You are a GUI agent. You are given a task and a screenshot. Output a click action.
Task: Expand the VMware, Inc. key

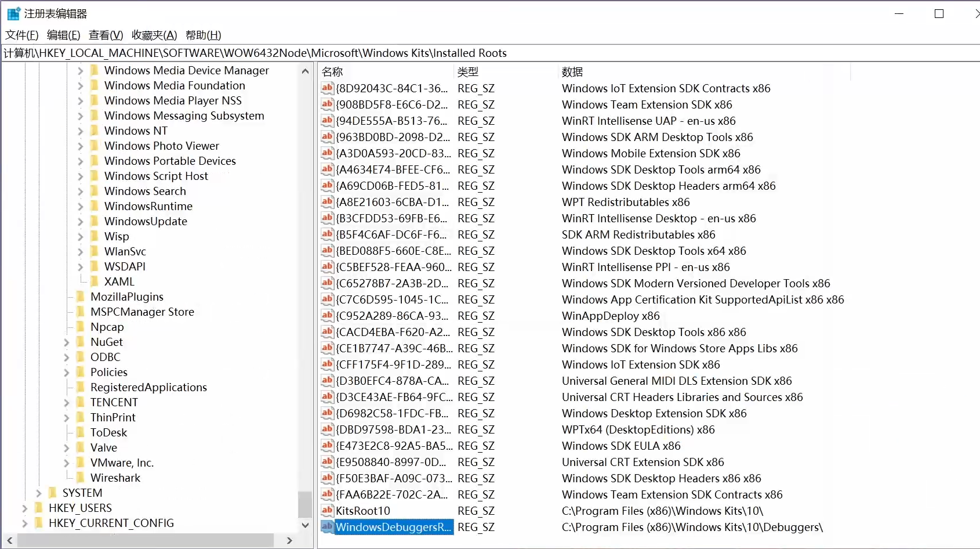pyautogui.click(x=67, y=463)
